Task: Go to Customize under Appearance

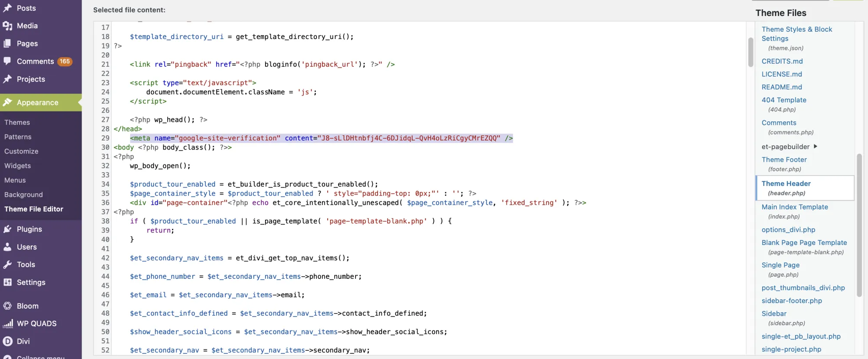Action: [x=21, y=151]
